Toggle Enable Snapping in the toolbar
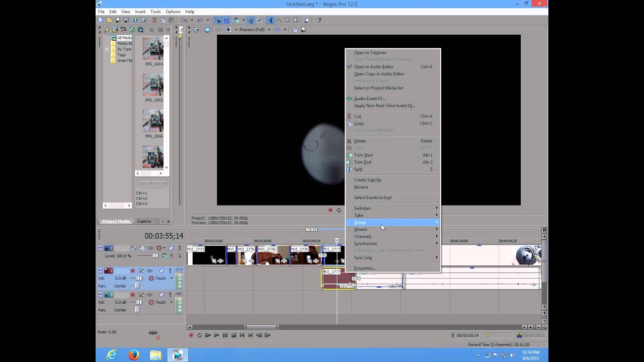 click(x=218, y=20)
